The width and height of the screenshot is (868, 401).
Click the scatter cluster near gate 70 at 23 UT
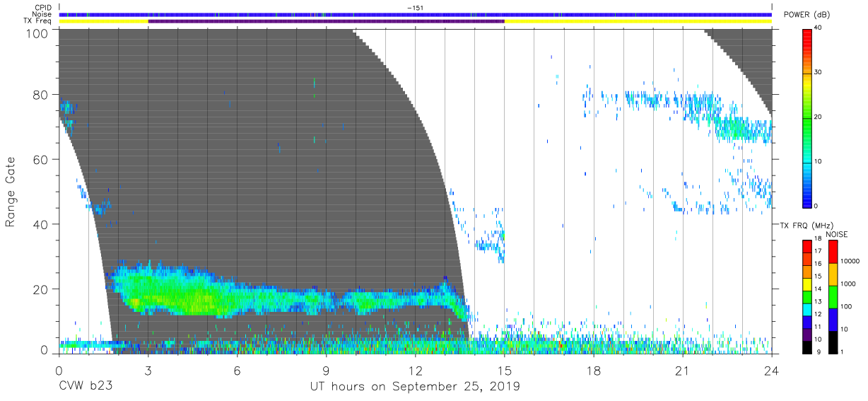(739, 129)
